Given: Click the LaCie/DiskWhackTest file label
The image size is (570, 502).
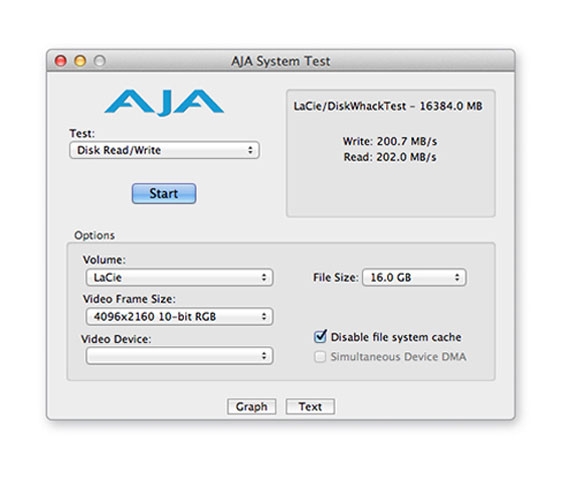Looking at the screenshot, I should (388, 106).
